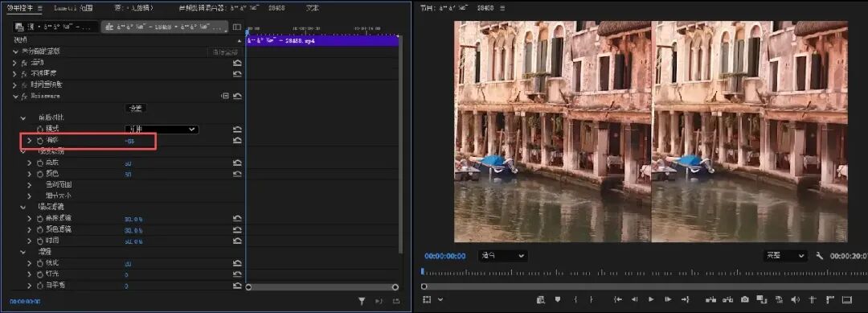
Task: Click the Add Marker icon
Action: click(558, 299)
